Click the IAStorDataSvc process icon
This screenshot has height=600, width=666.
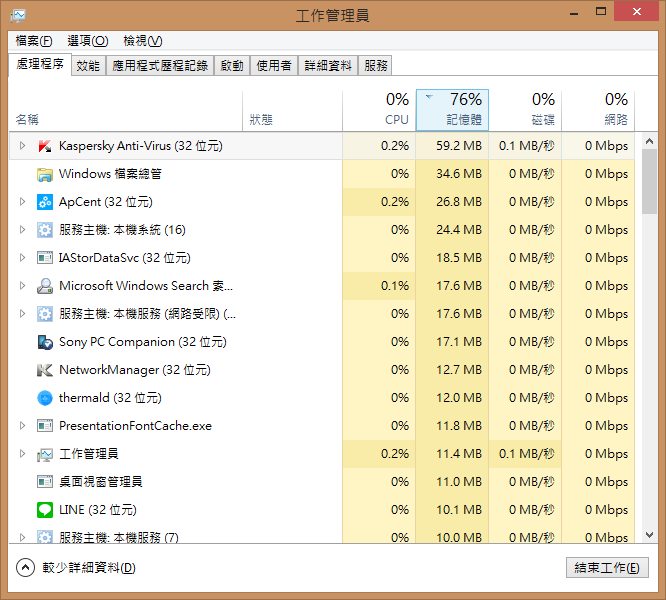coord(45,258)
